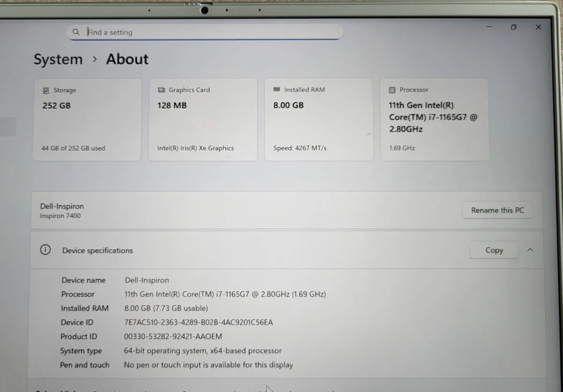Select the Processor card details

point(434,119)
